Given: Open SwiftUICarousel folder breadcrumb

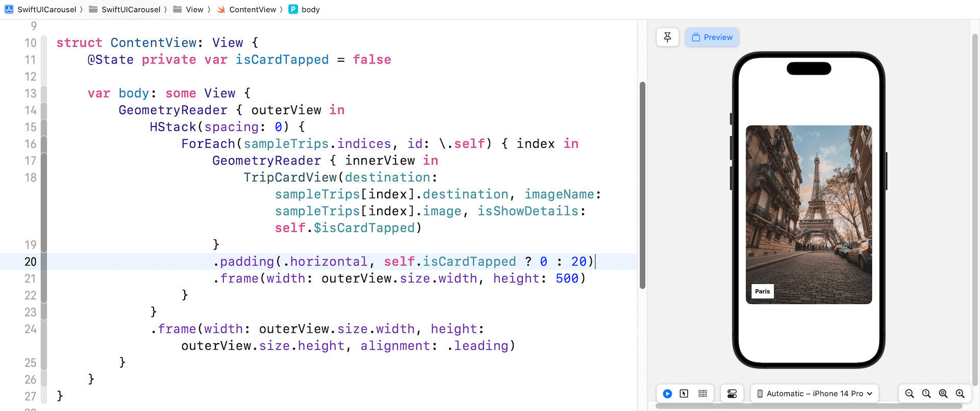Looking at the screenshot, I should (x=131, y=9).
